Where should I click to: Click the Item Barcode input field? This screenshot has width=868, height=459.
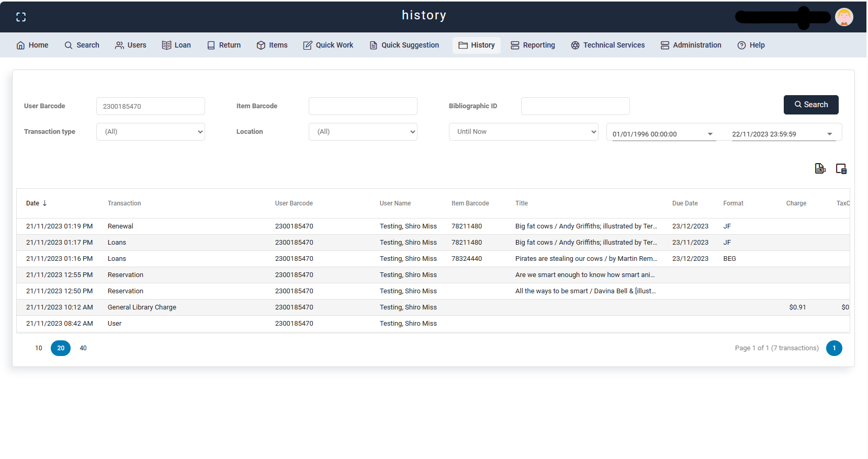point(363,106)
